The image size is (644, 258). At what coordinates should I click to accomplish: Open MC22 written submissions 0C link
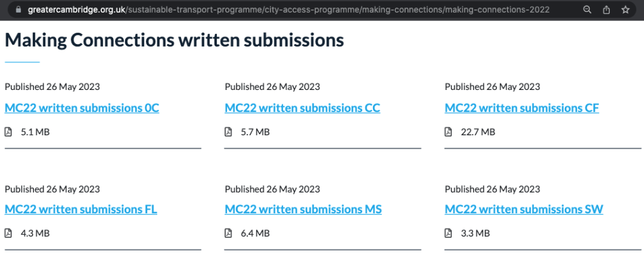82,108
